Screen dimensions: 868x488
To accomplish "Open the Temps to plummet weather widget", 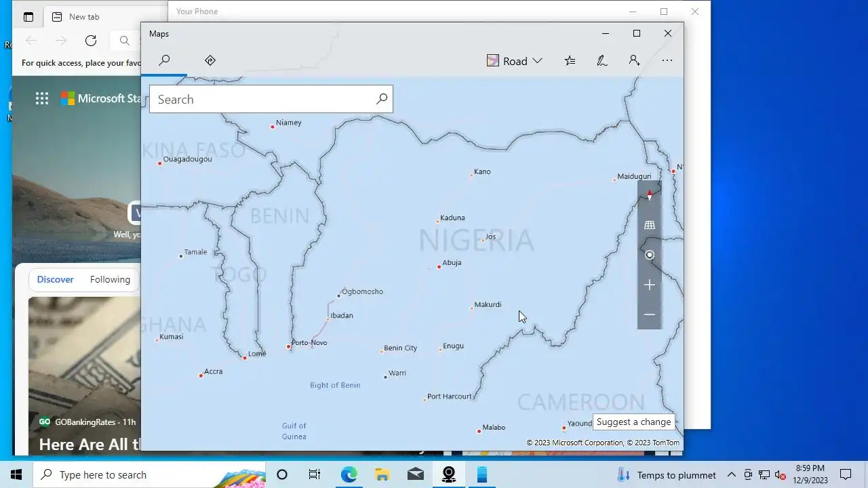I will [667, 474].
